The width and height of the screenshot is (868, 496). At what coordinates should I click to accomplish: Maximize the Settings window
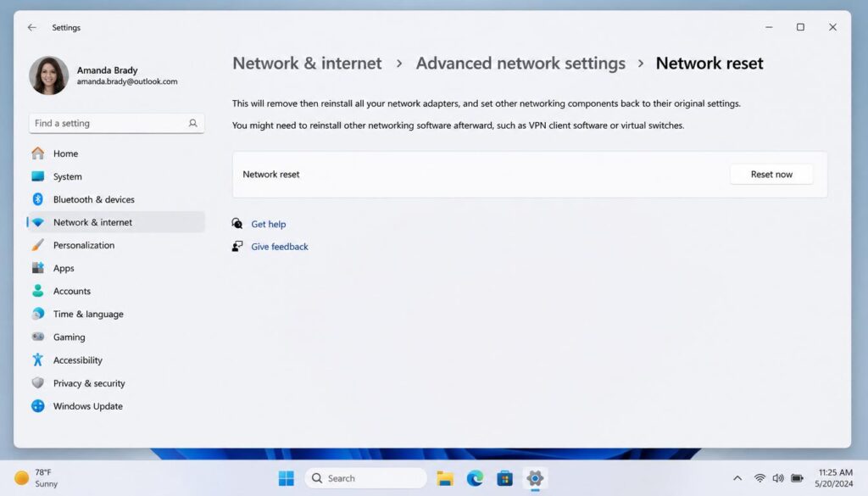click(x=800, y=27)
